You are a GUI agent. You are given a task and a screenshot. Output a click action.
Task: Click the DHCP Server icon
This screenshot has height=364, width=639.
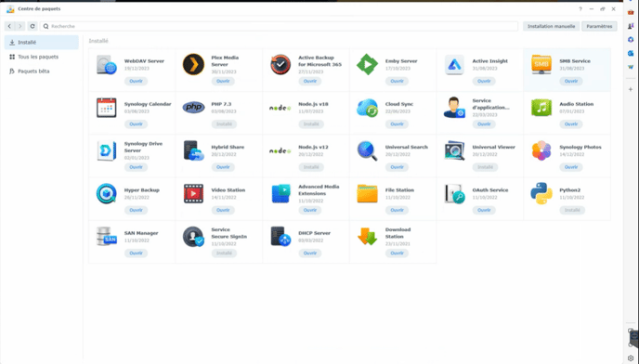pos(280,237)
